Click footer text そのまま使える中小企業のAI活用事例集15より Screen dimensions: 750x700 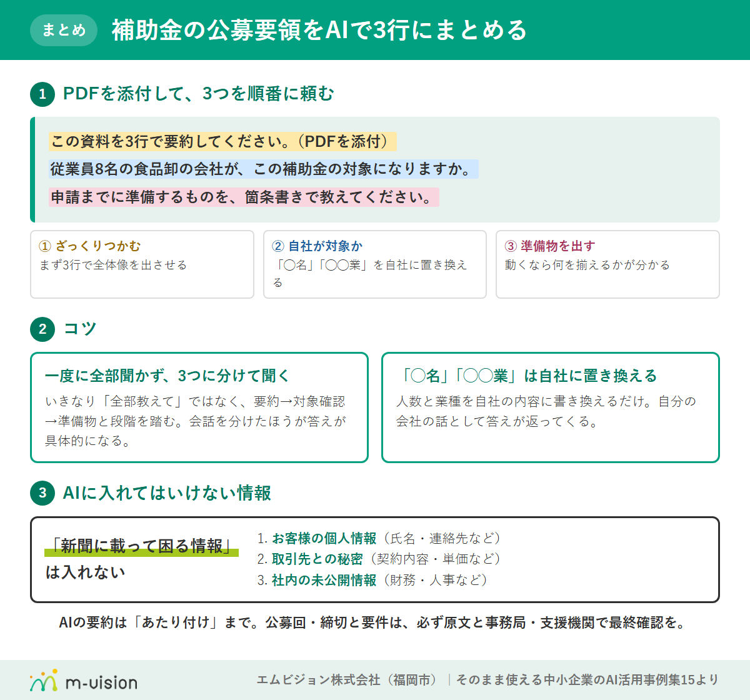(587, 680)
